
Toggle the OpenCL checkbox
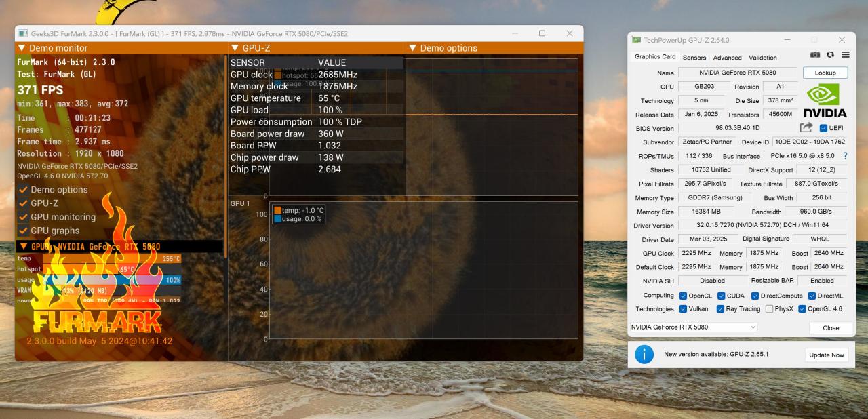[x=683, y=296]
